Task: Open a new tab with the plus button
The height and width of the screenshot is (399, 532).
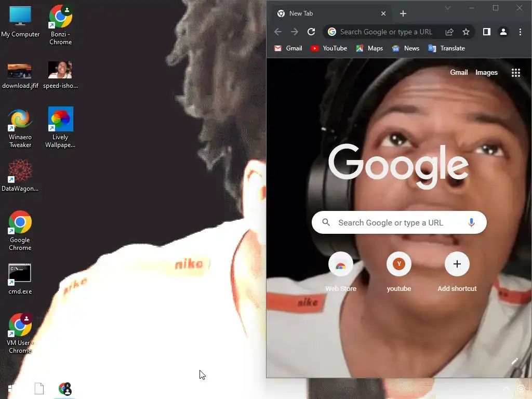Action: 403,14
